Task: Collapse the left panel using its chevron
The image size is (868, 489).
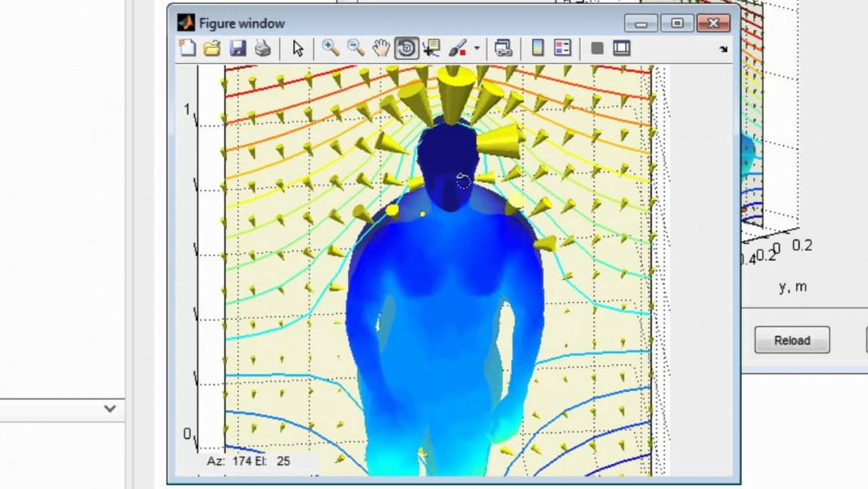Action: [x=109, y=409]
